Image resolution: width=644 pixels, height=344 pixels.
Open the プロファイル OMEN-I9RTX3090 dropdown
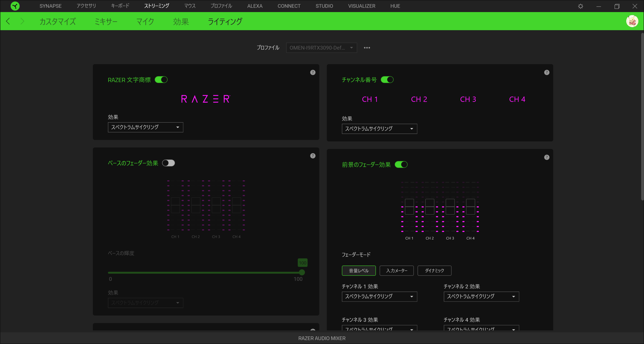pyautogui.click(x=321, y=48)
